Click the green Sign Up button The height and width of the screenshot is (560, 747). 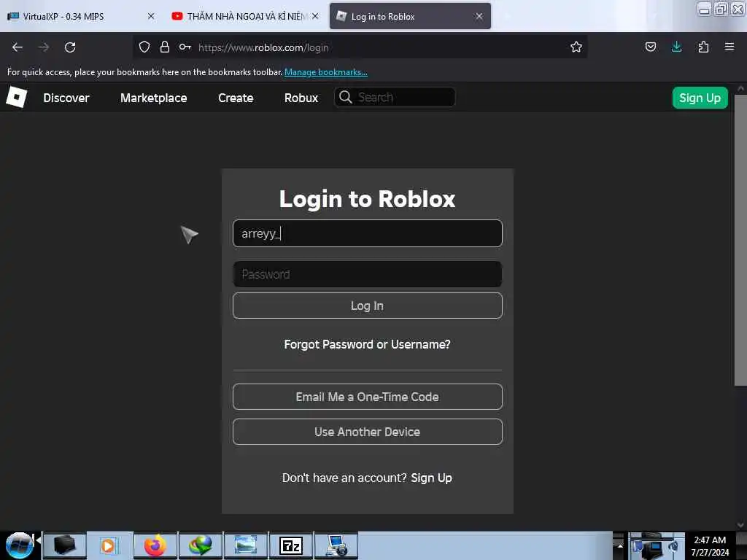(700, 98)
